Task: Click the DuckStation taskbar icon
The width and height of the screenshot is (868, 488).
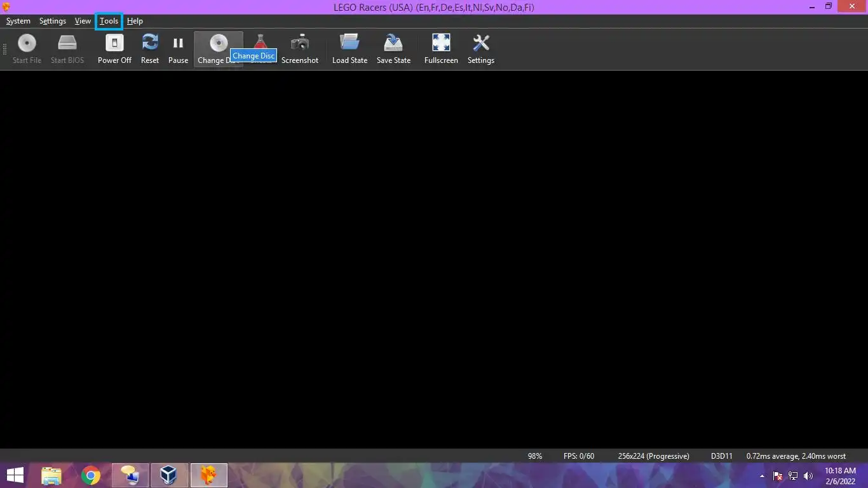Action: (208, 475)
